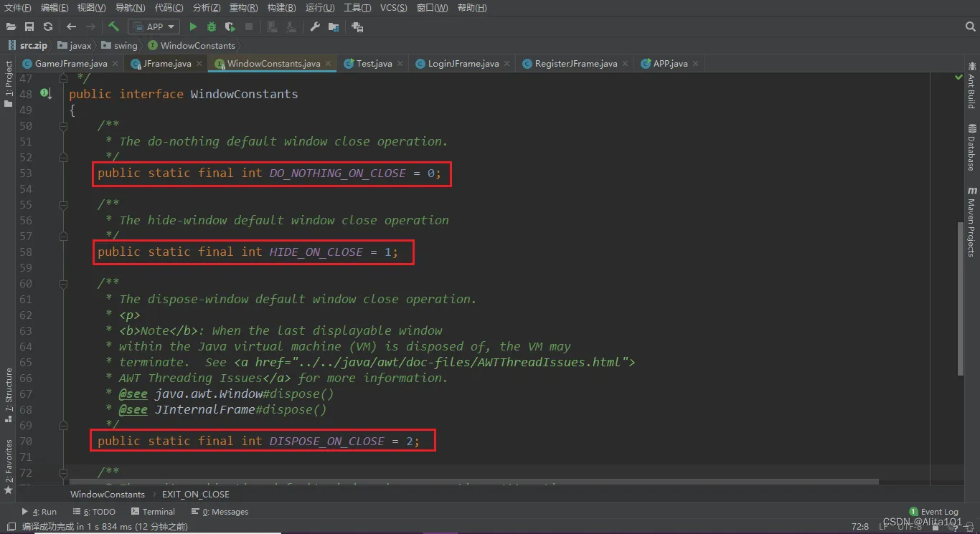The width and height of the screenshot is (980, 534).
Task: Click WindowConstants in the top navigation bar
Action: pos(192,45)
